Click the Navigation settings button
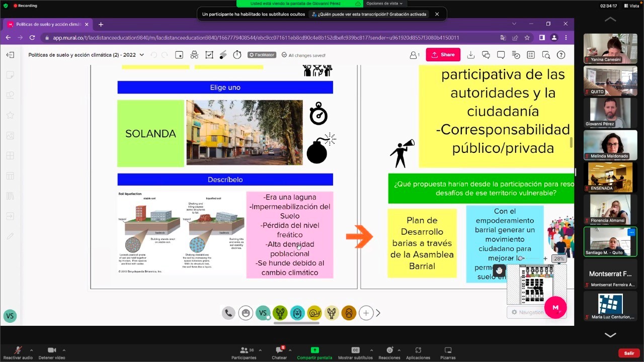Image resolution: width=644 pixels, height=362 pixels. pos(527,312)
